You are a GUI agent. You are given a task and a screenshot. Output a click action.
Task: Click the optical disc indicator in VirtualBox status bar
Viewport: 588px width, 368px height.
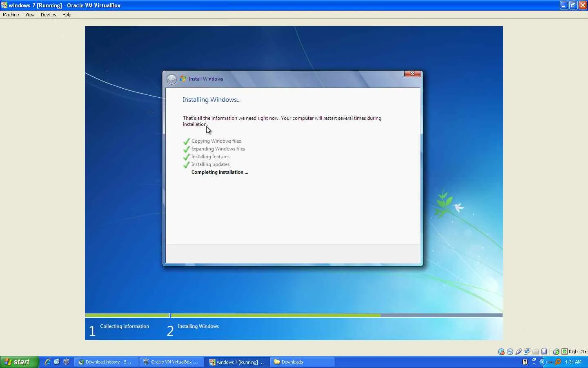tap(510, 352)
